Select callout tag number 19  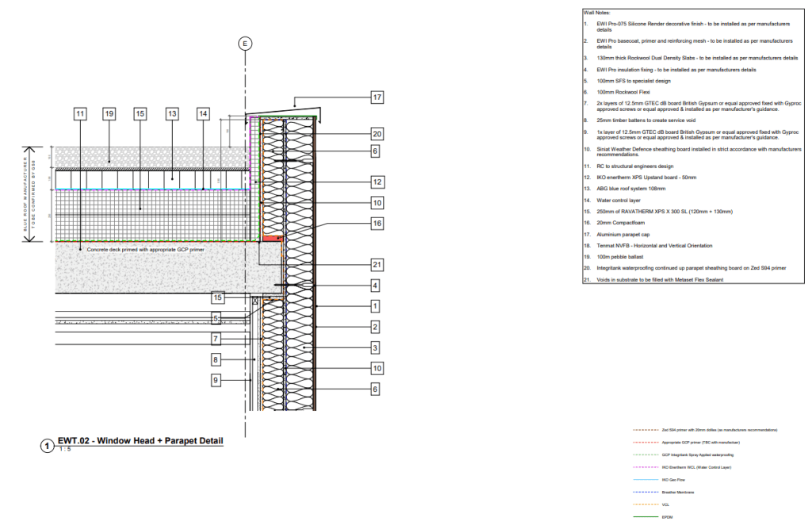109,114
